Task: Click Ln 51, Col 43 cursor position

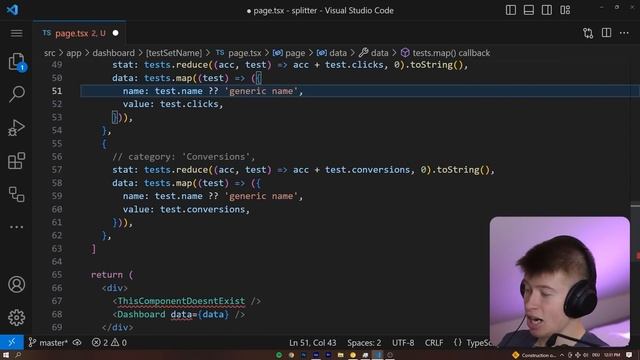Action: tap(313, 342)
